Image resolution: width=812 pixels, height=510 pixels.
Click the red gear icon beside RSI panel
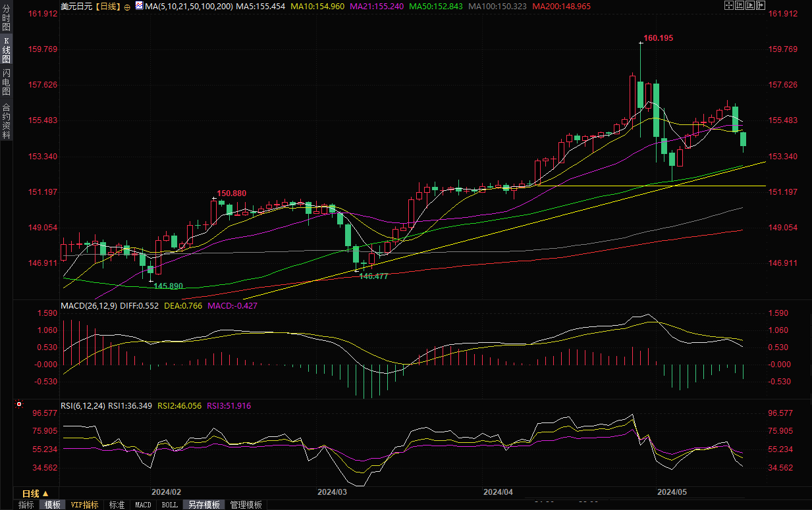coord(19,404)
